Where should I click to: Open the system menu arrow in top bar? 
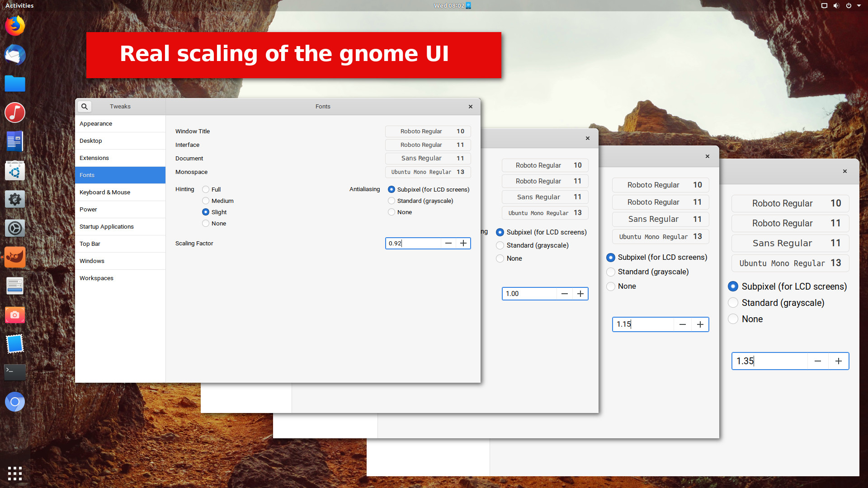[x=859, y=5]
